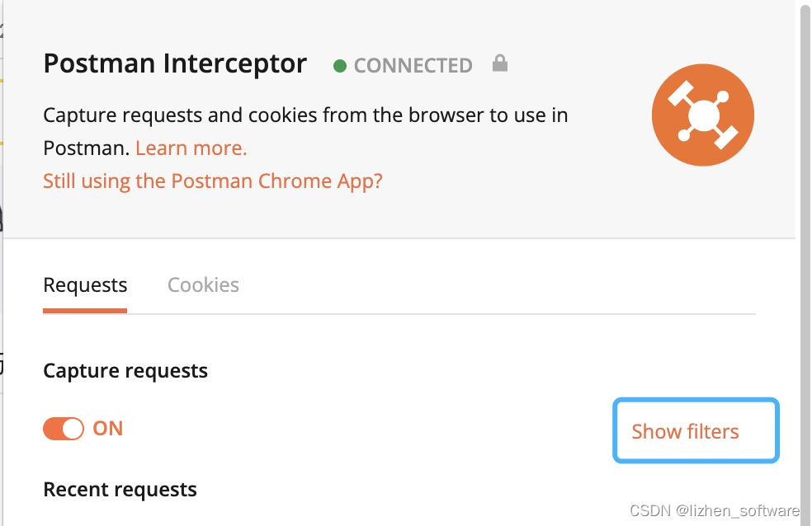This screenshot has height=526, width=812.
Task: Click the orange underline beneath Requests tab
Action: pos(85,311)
